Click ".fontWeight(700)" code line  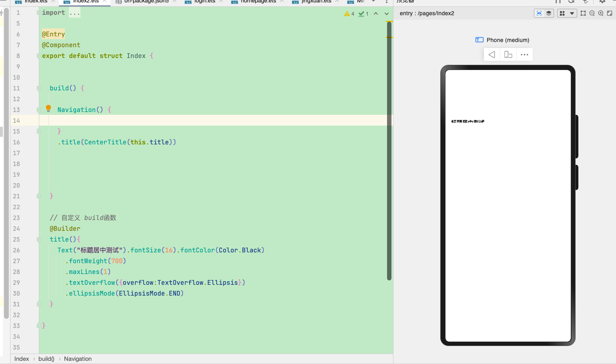96,261
